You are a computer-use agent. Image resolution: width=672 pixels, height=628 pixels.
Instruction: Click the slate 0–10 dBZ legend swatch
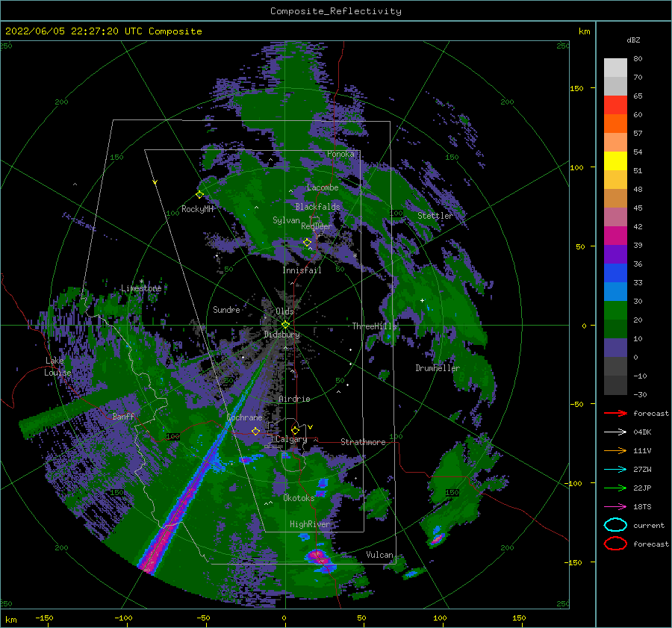(615, 348)
